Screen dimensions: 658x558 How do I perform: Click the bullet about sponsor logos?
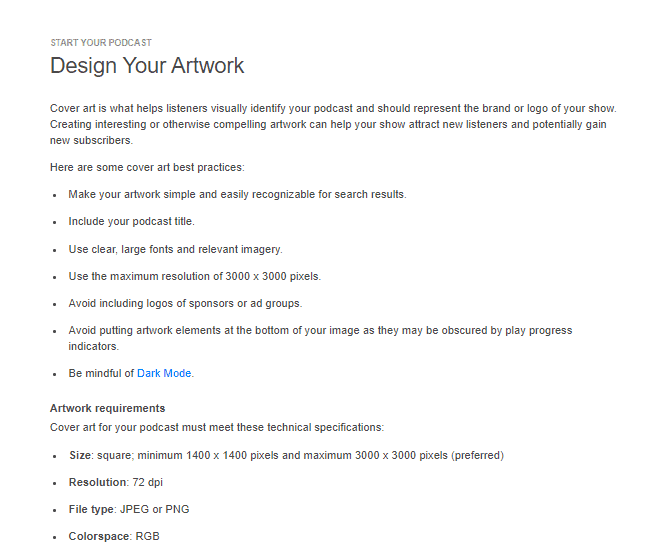(185, 303)
